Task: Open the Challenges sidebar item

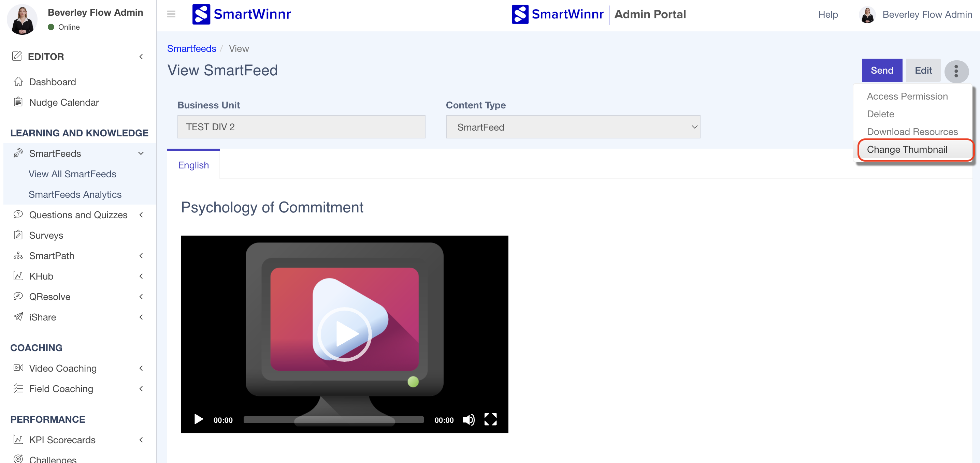Action: pos(53,459)
